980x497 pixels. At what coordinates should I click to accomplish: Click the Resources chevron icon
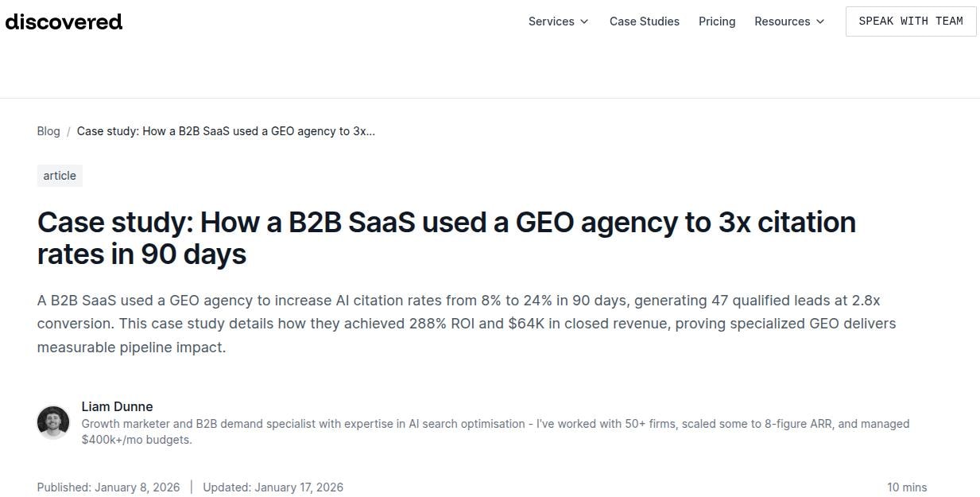tap(819, 21)
